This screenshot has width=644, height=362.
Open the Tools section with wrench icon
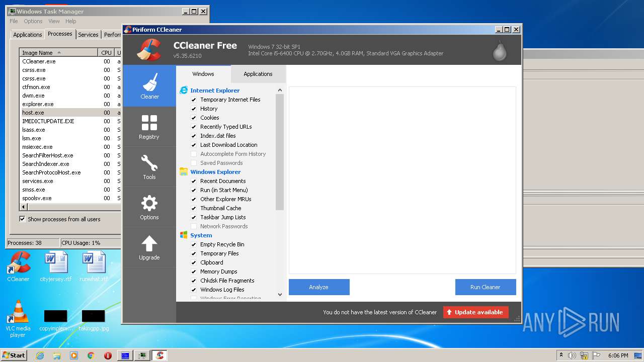point(149,166)
